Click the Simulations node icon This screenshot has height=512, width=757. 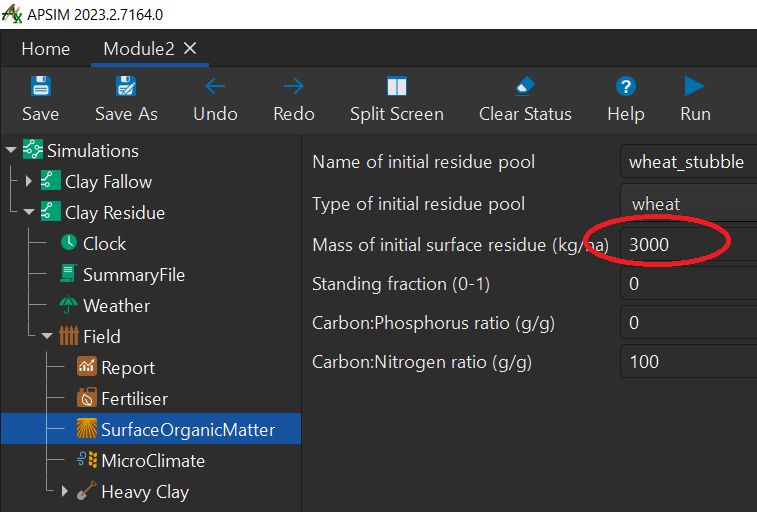tap(33, 149)
